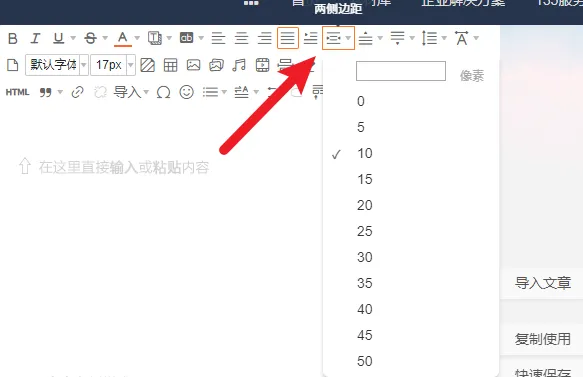Open strikethrough options dropdown arrow
Viewport: 583px width, 377px height.
(105, 38)
